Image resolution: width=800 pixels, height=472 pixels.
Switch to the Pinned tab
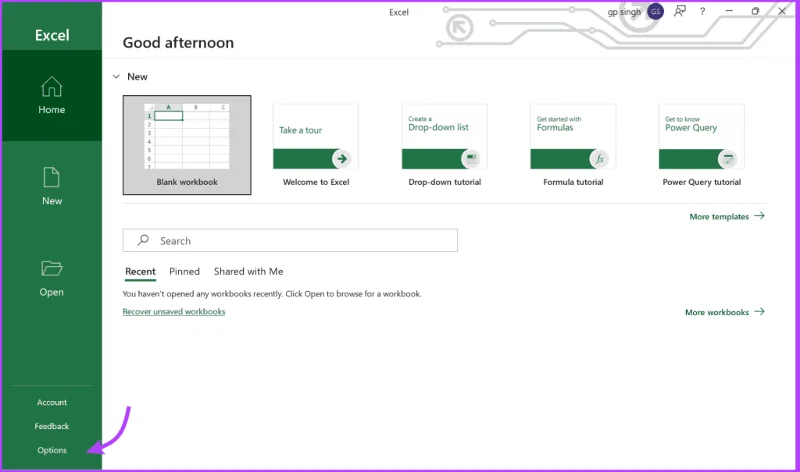(184, 271)
